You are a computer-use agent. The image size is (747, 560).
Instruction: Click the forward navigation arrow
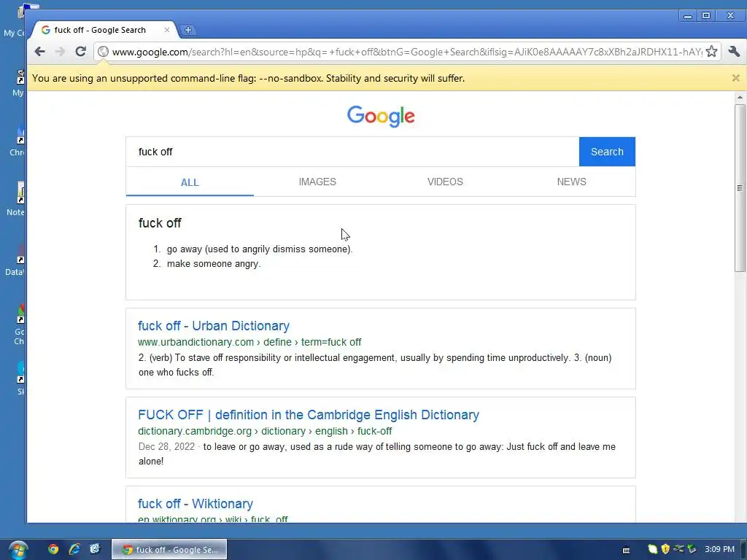[x=60, y=52]
